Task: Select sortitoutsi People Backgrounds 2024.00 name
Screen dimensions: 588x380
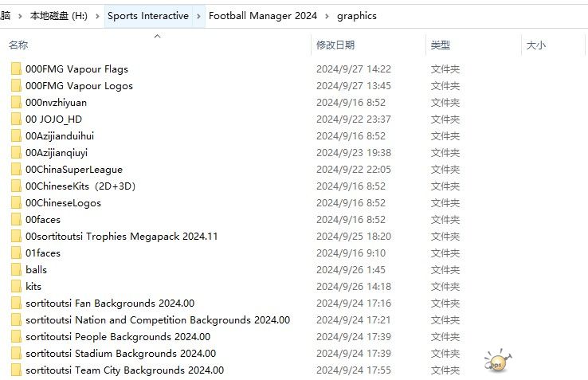Action: (118, 337)
